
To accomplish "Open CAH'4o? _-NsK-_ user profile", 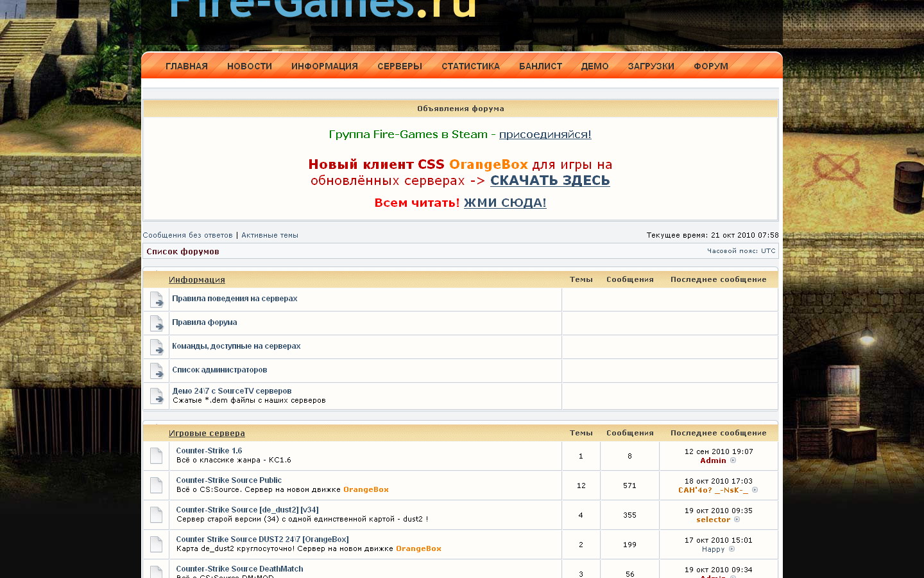I will tap(713, 490).
